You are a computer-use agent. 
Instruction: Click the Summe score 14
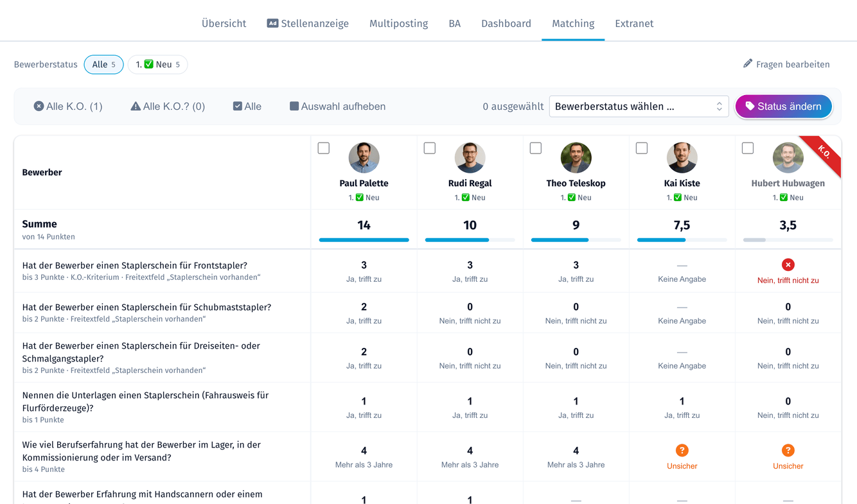[364, 225]
